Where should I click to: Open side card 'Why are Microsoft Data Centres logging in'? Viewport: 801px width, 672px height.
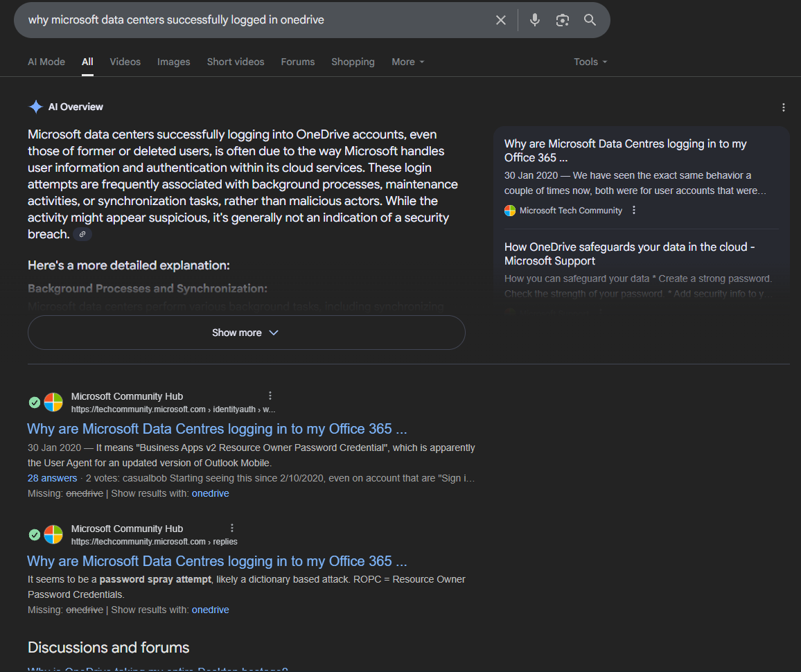tap(625, 150)
